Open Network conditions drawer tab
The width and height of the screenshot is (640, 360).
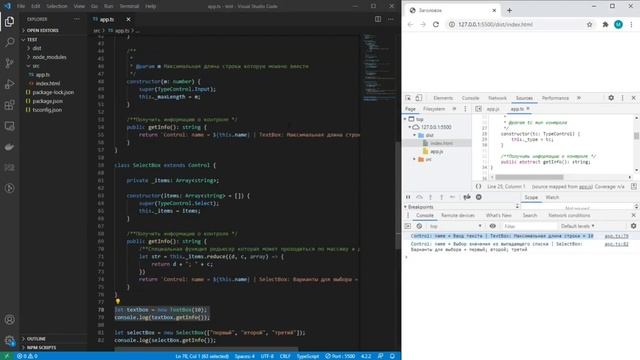(569, 216)
